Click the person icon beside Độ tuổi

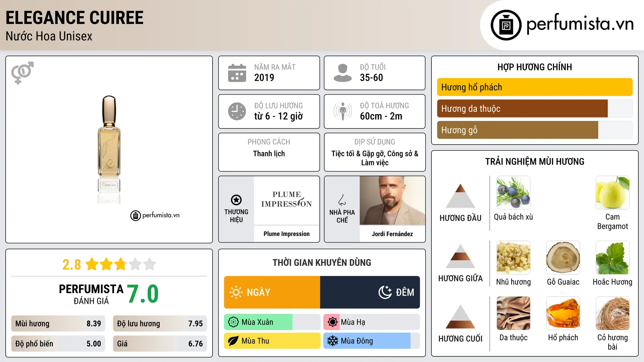[342, 73]
